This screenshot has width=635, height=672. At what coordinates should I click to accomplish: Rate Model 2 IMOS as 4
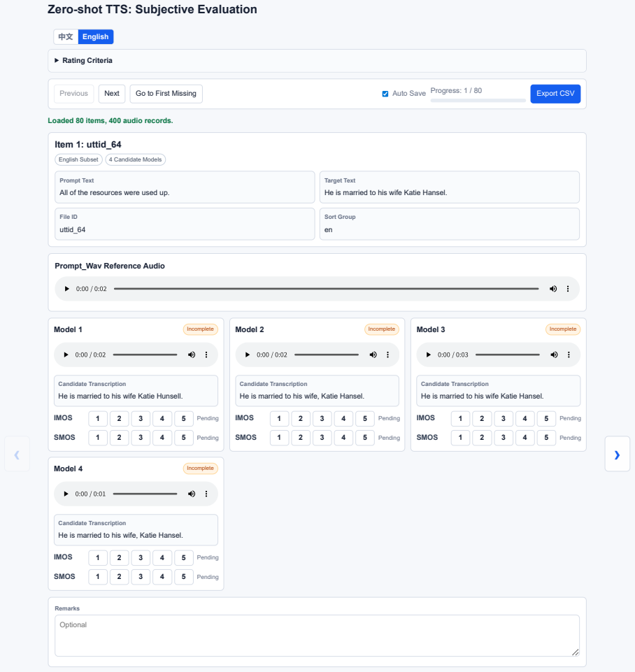[343, 419]
